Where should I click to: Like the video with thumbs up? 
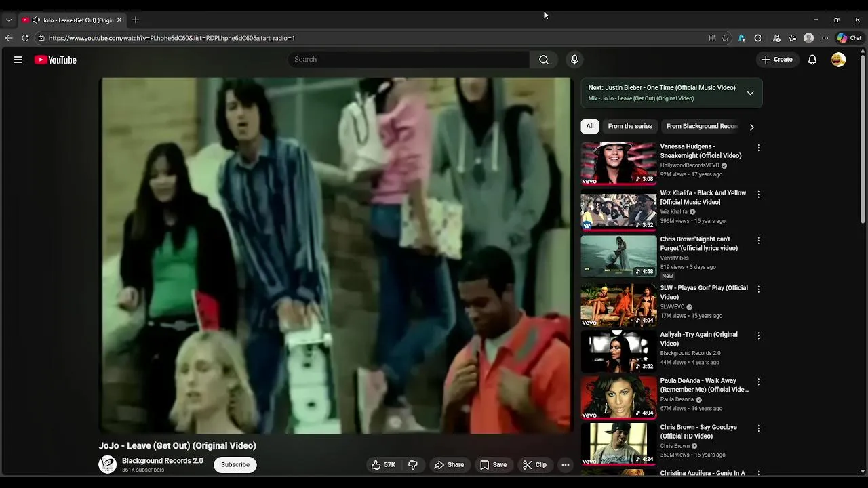(383, 465)
